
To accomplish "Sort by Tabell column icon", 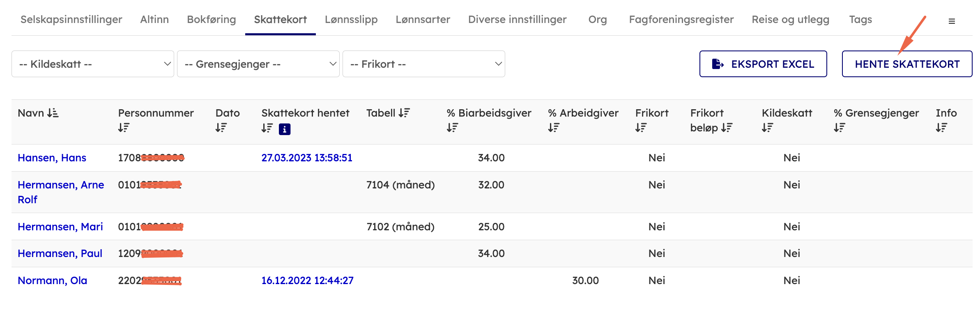I will (404, 113).
